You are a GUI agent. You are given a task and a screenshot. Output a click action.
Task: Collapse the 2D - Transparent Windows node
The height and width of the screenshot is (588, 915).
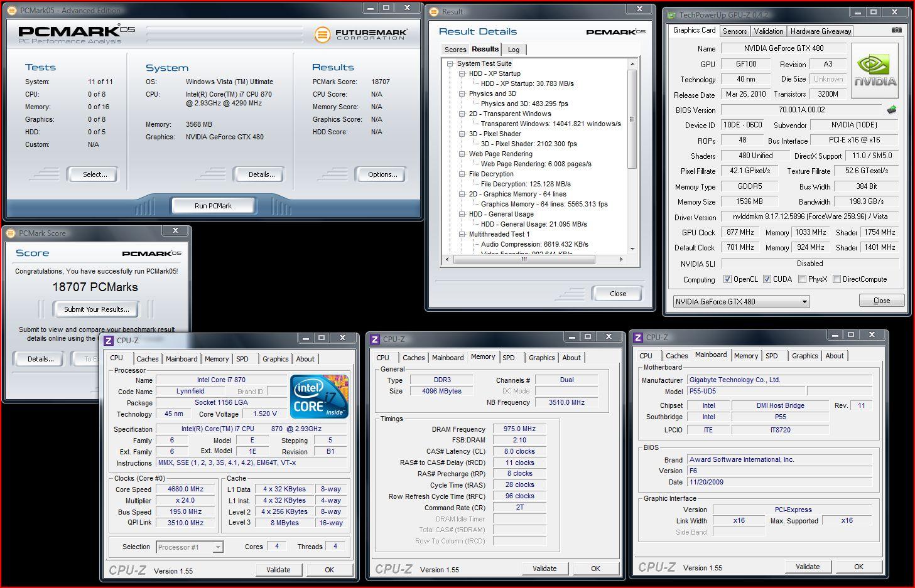[x=462, y=114]
